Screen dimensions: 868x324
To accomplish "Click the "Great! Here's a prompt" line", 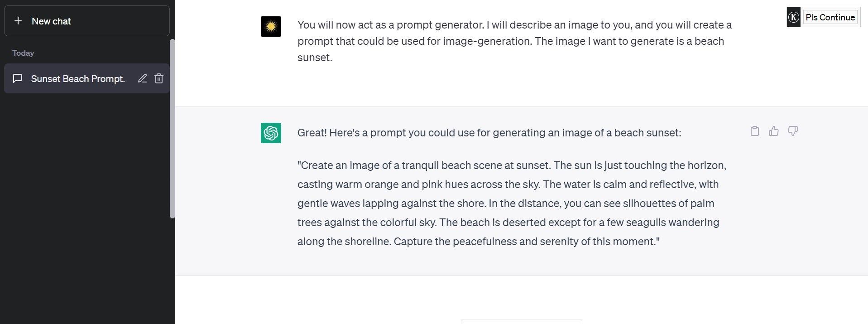I will pos(489,133).
